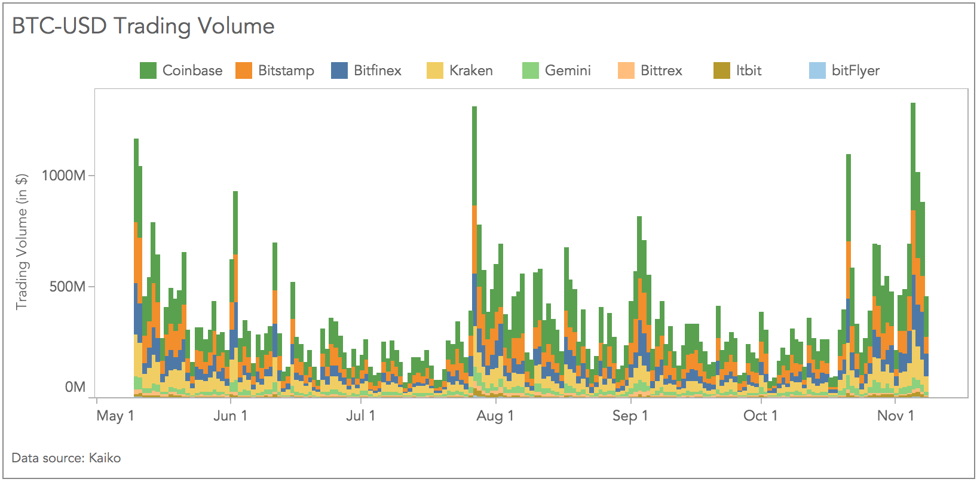Click the Jul 1 x-axis tick label
The height and width of the screenshot is (485, 980).
361,416
